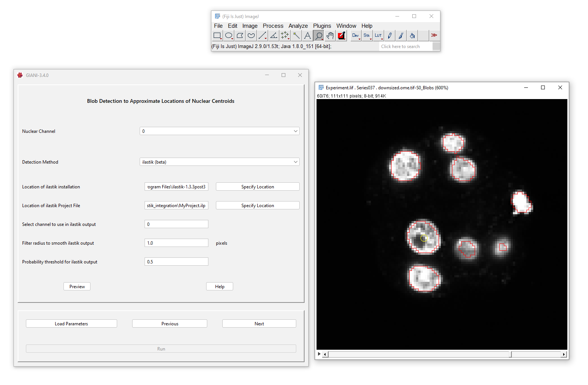Click the "Nuclear Channel" label

point(39,131)
